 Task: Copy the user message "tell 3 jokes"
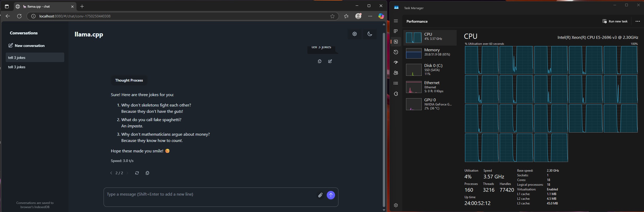click(x=320, y=61)
